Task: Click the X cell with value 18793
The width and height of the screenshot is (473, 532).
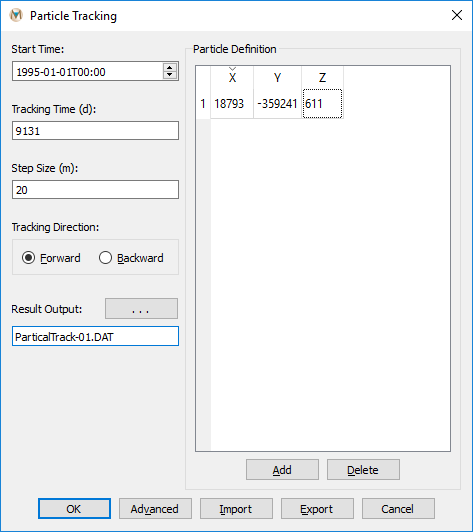Action: (232, 103)
